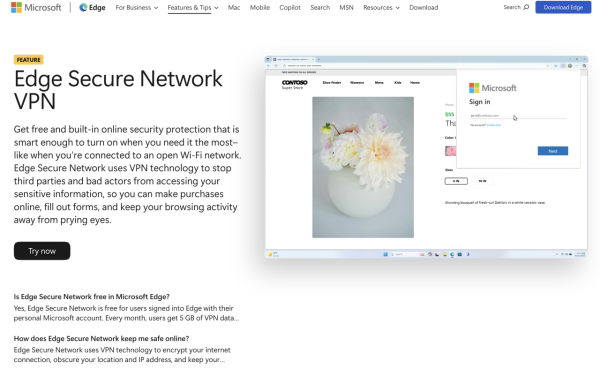Image resolution: width=600 pixels, height=377 pixels.
Task: Open 'How does Edge Secure Network keep me safe' question
Action: [101, 338]
